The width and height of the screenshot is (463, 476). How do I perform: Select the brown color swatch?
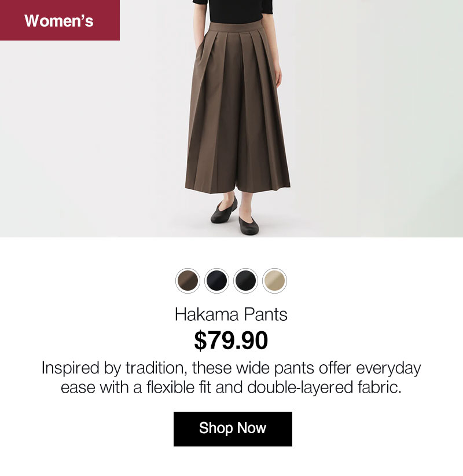188,280
